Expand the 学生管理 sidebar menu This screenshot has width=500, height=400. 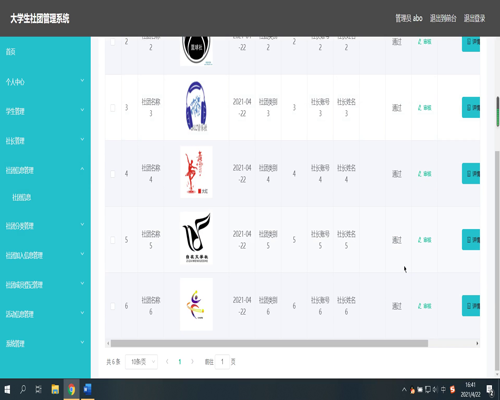45,111
